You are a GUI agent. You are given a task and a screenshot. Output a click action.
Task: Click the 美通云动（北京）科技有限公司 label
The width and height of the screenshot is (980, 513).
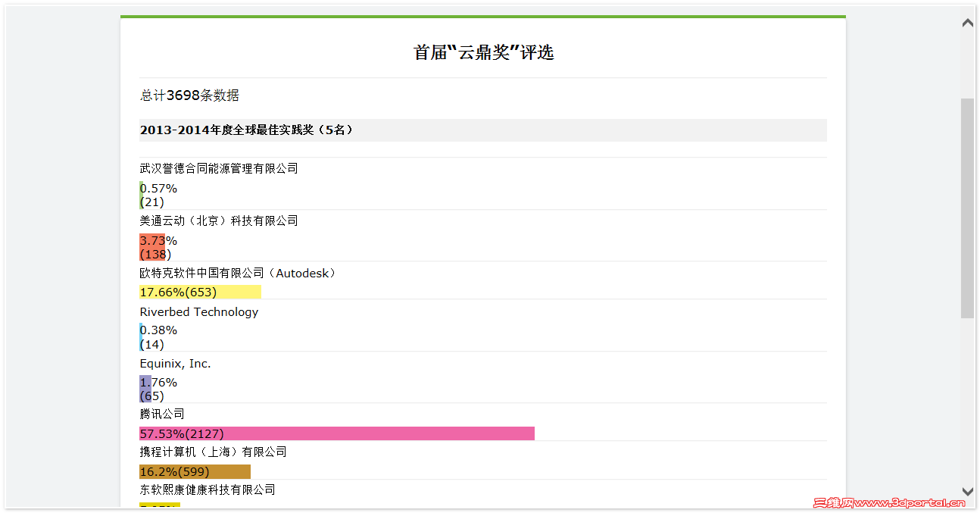point(219,221)
